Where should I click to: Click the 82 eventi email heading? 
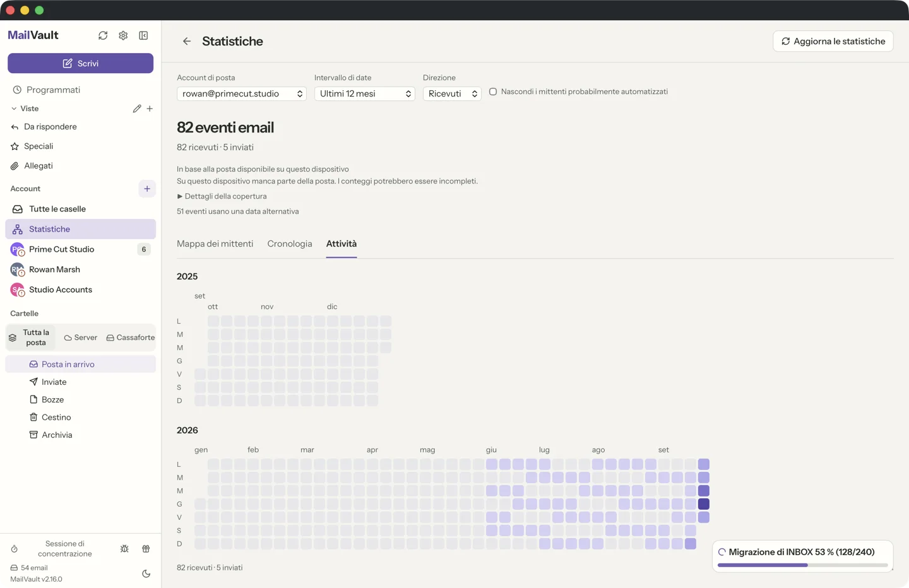pyautogui.click(x=225, y=127)
